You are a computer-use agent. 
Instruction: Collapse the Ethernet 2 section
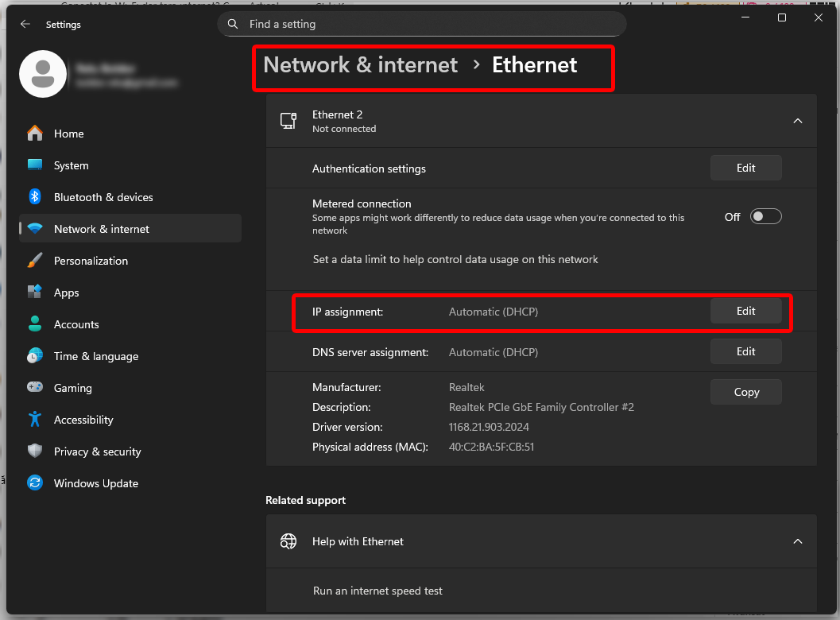pyautogui.click(x=797, y=121)
